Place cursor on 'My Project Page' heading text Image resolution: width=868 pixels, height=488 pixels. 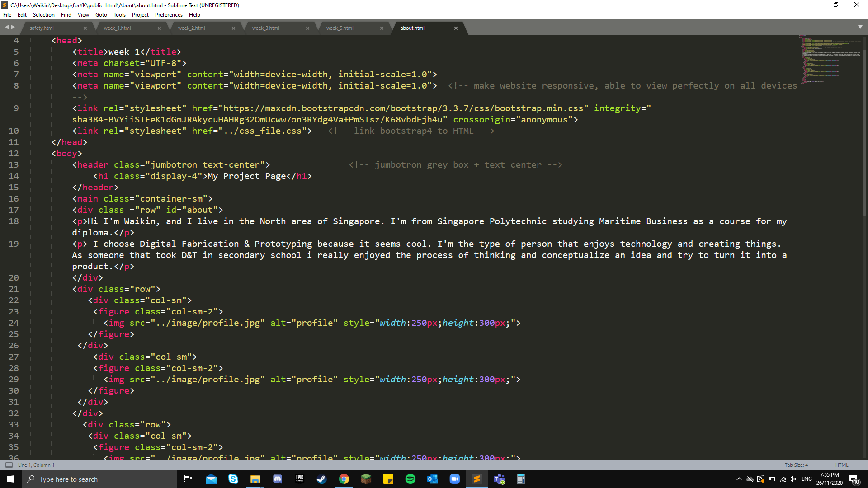[247, 176]
